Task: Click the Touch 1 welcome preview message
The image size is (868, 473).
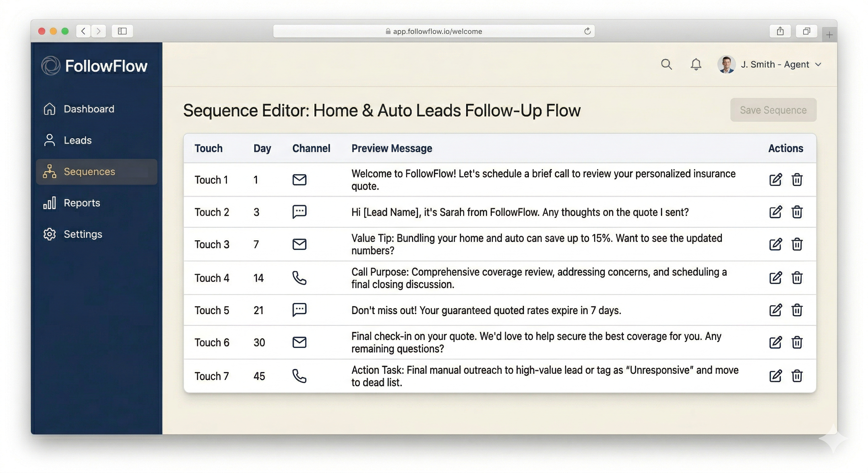Action: 543,180
